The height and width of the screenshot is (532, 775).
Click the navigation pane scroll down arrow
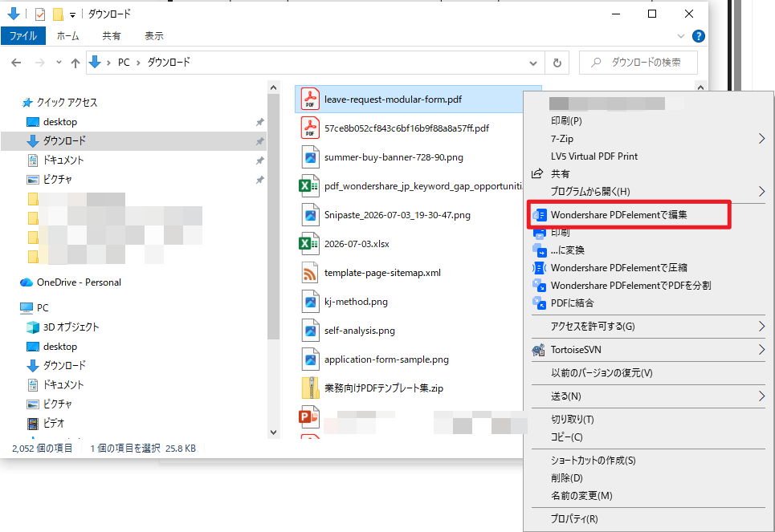pos(273,433)
